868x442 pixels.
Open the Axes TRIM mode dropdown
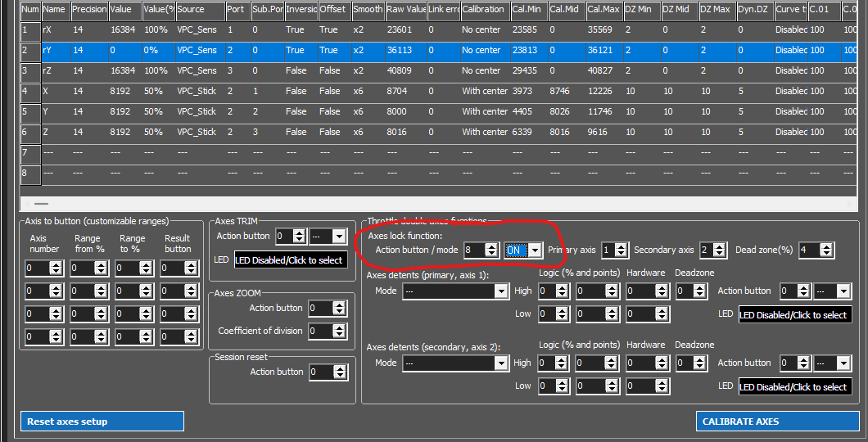pyautogui.click(x=328, y=237)
